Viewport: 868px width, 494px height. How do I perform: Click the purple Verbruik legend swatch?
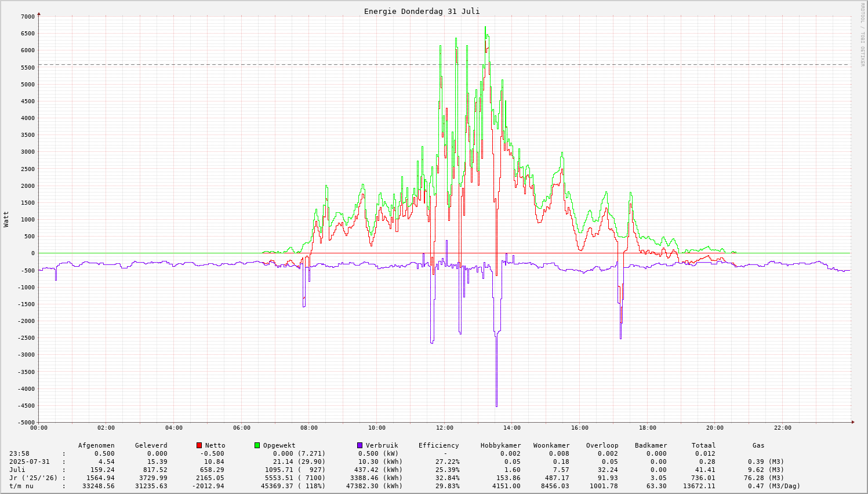pos(359,445)
